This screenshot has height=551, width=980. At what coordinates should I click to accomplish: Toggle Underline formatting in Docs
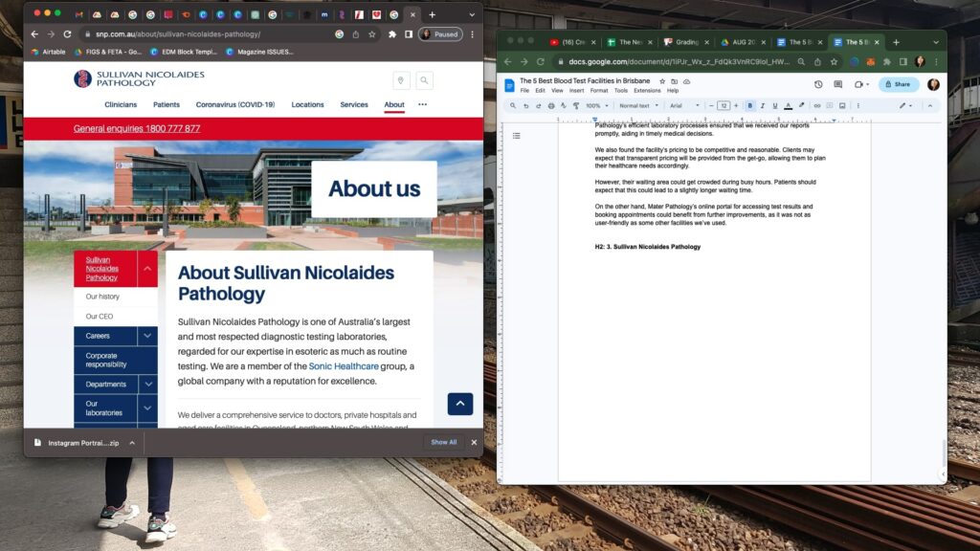[775, 105]
